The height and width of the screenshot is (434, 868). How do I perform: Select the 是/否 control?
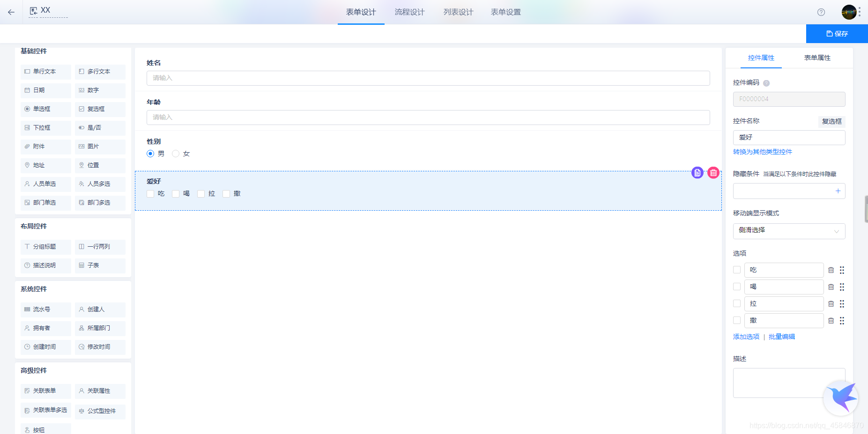click(x=100, y=128)
